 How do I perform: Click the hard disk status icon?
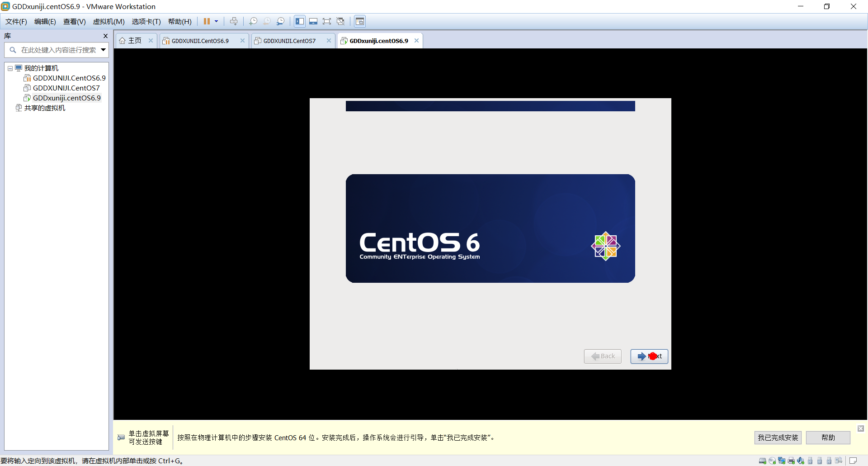point(763,461)
